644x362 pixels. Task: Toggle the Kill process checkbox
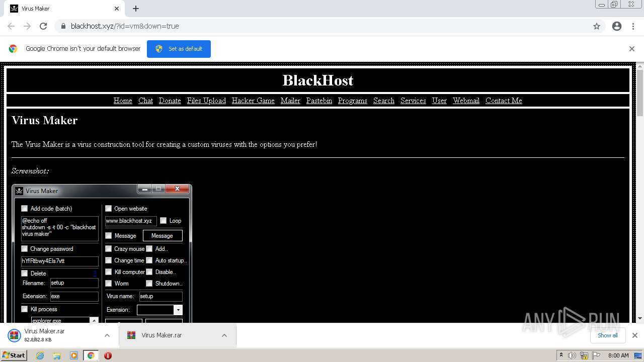pos(24,309)
